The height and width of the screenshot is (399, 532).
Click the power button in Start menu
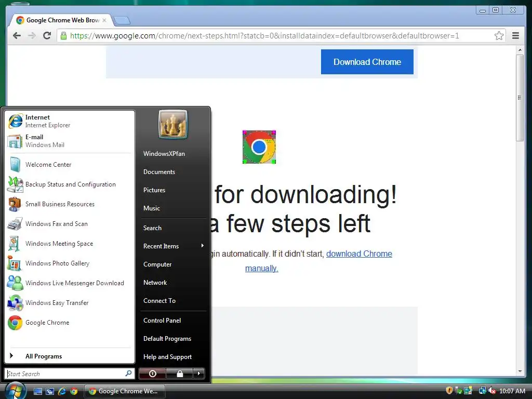pos(153,374)
